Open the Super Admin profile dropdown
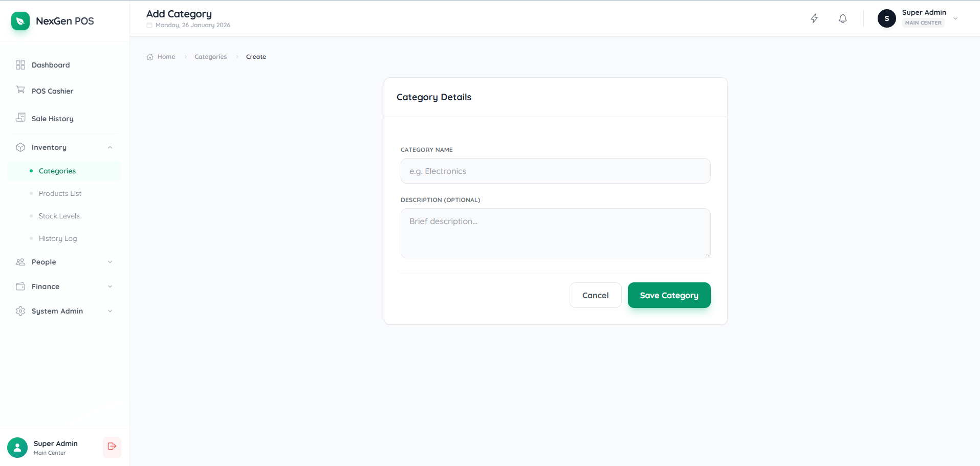 [x=955, y=18]
